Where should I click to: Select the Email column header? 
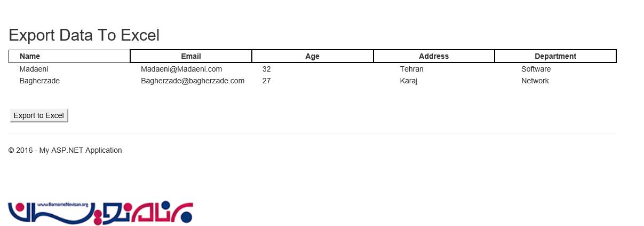tap(191, 56)
